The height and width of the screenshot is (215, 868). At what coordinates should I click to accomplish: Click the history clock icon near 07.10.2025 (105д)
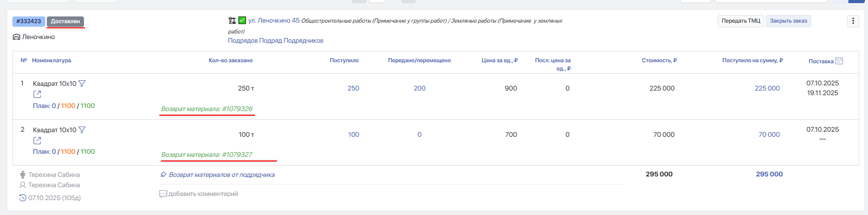tap(23, 198)
